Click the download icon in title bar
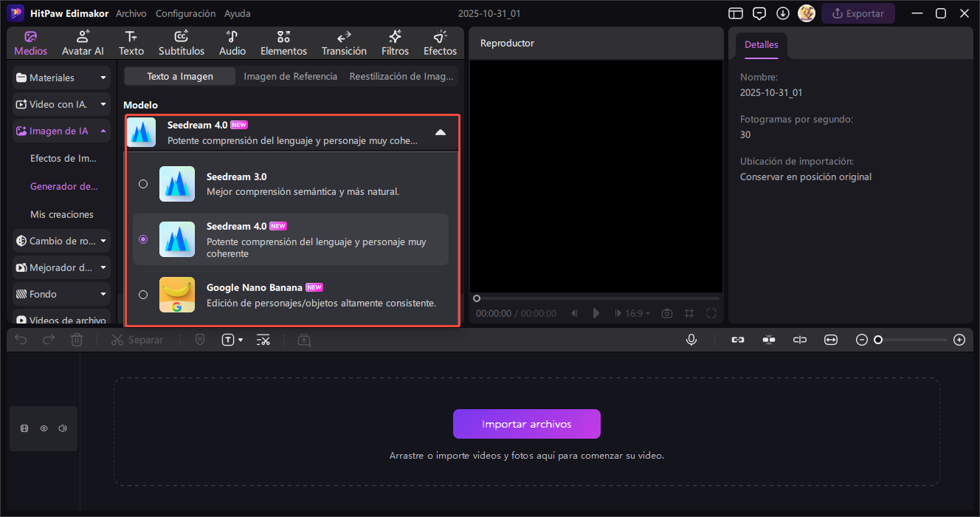The image size is (980, 517). (x=783, y=13)
